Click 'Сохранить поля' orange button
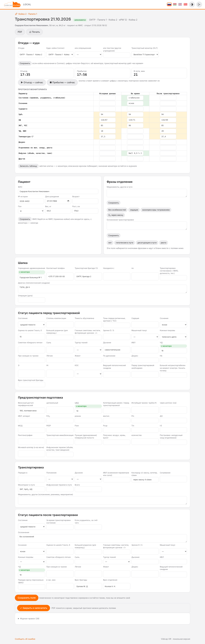 [x=27, y=598]
